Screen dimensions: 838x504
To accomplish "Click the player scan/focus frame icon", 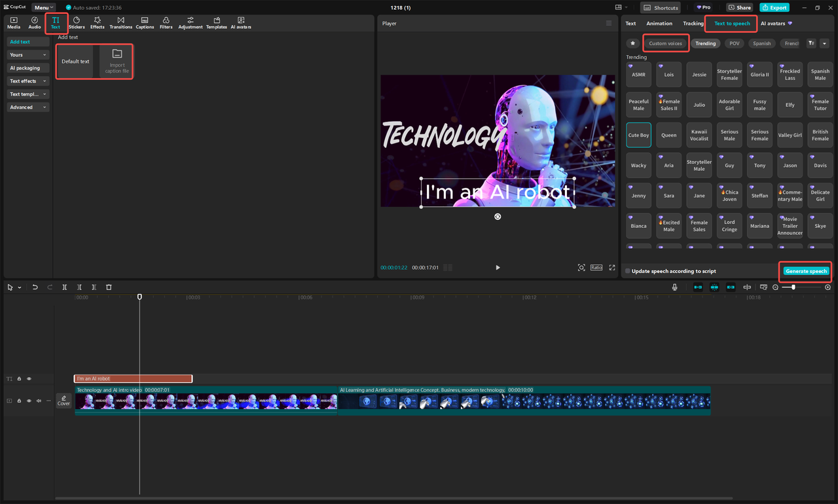I will point(581,267).
